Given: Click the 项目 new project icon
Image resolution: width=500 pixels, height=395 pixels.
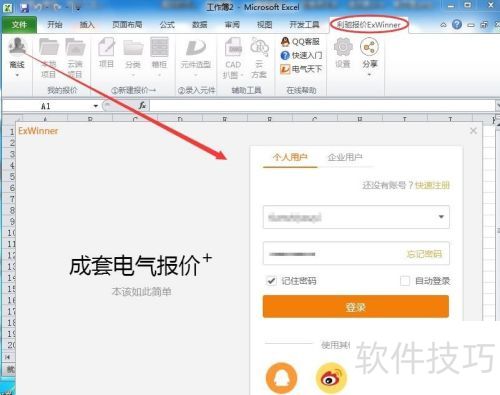Looking at the screenshot, I should click(107, 47).
